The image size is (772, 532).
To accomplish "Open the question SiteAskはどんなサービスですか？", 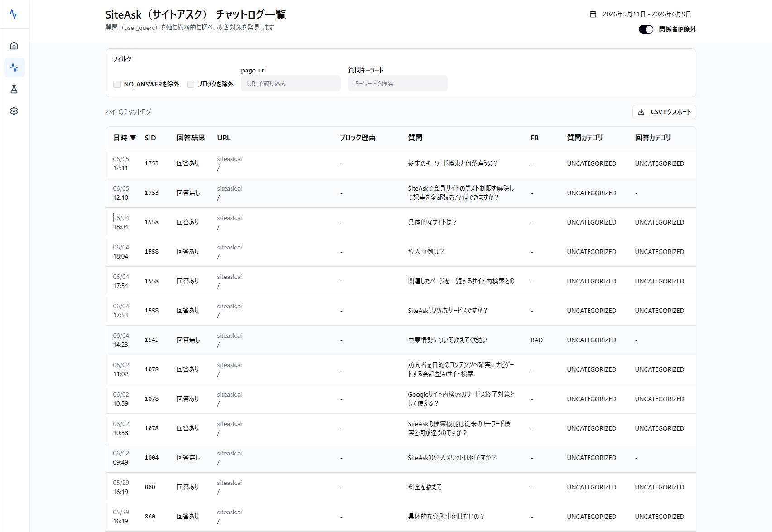I will coord(448,311).
